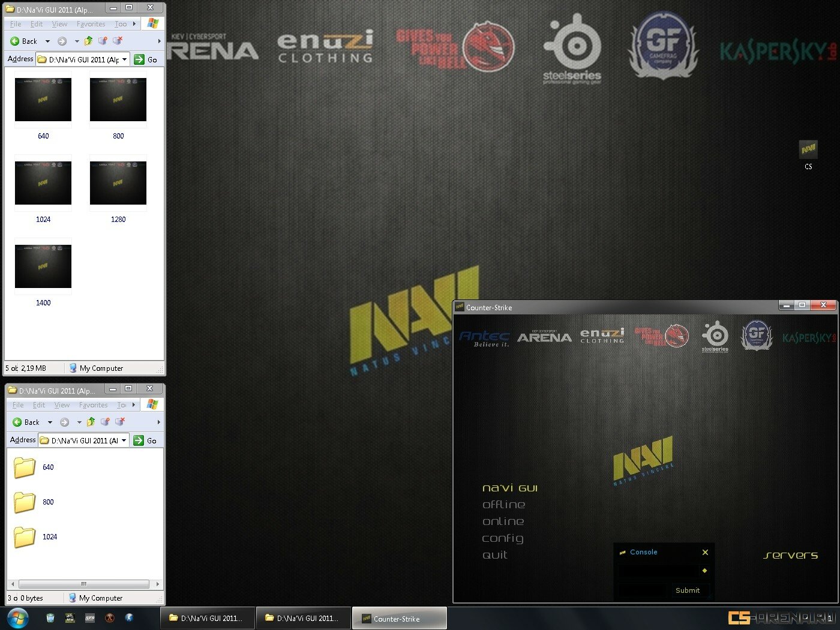Screen dimensions: 840x630
Task: Click the Windows Start orb
Action: coord(18,617)
